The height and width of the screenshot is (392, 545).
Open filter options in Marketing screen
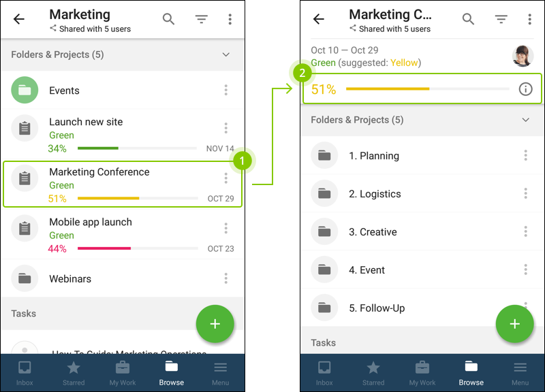[x=201, y=19]
